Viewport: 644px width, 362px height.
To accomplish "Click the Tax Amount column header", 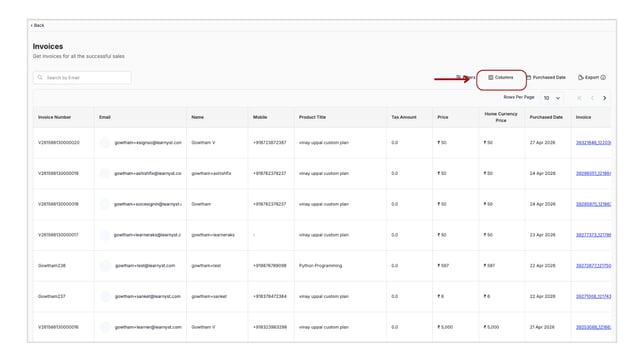I will point(404,117).
